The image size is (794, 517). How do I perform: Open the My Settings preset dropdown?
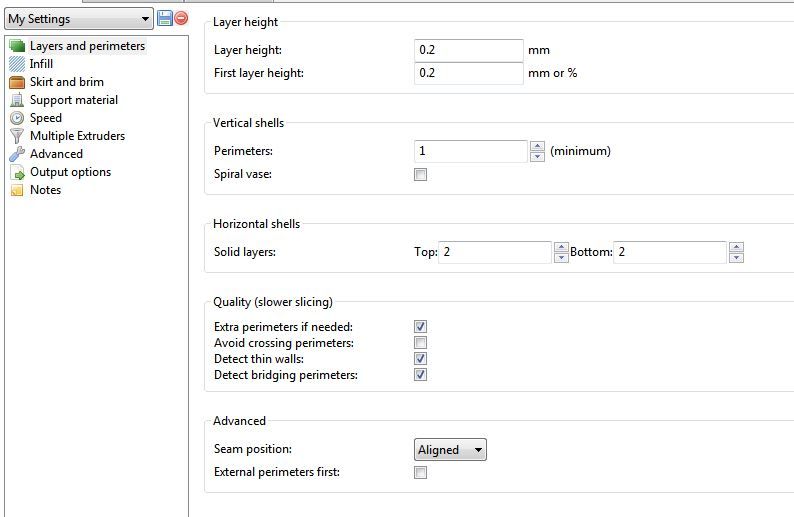click(x=79, y=19)
